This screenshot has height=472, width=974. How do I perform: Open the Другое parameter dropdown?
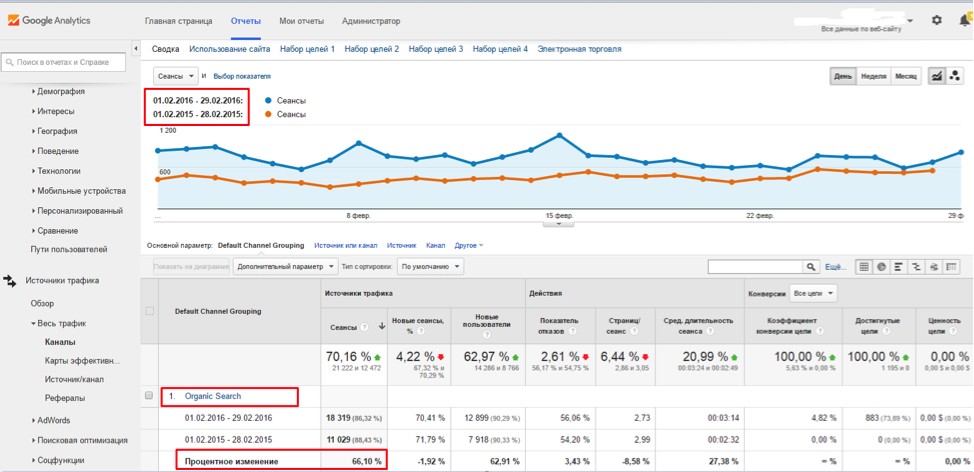(469, 245)
